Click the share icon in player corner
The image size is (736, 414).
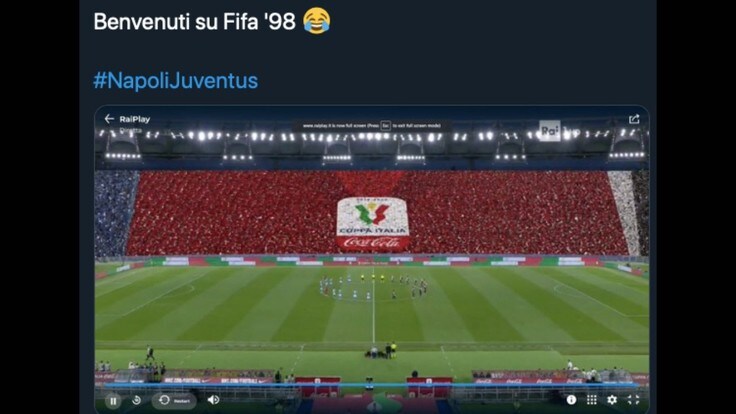pos(634,119)
